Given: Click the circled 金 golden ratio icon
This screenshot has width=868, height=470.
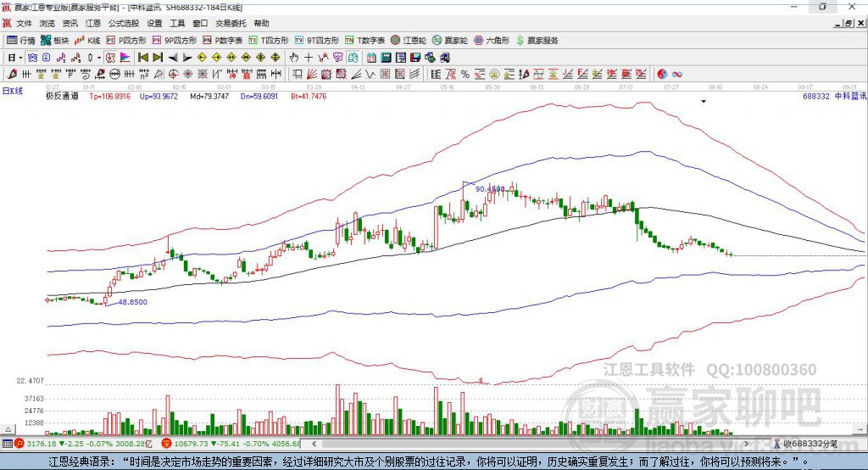Looking at the screenshot, I should click(494, 74).
